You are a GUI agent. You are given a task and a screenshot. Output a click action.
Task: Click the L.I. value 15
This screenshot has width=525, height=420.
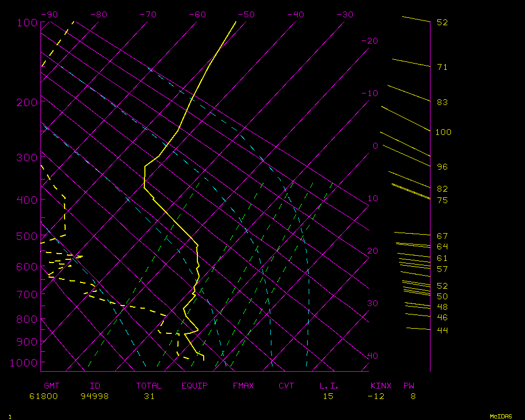click(x=328, y=396)
